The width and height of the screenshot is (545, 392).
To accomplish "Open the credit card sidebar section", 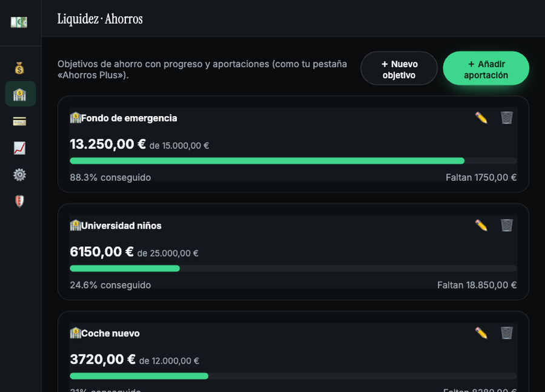I will point(19,121).
